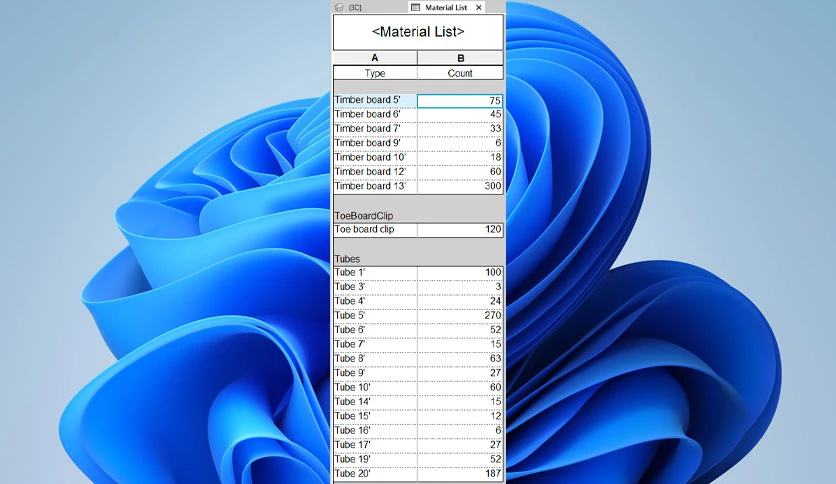Select the Tube 16' cell

pos(375,431)
